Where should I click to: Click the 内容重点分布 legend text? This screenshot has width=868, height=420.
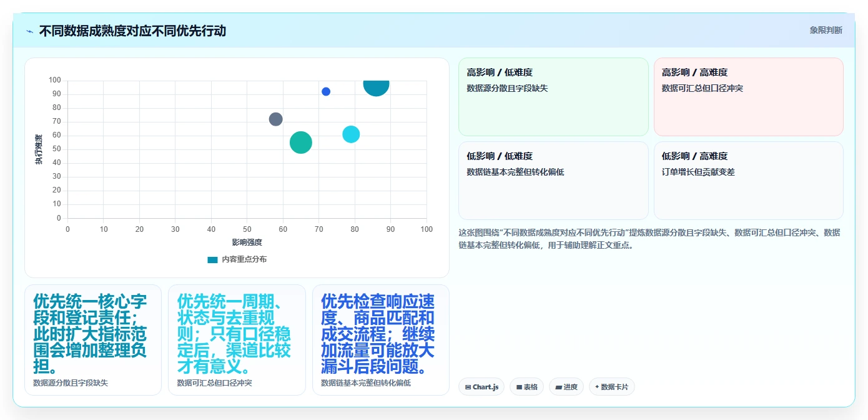click(x=244, y=259)
